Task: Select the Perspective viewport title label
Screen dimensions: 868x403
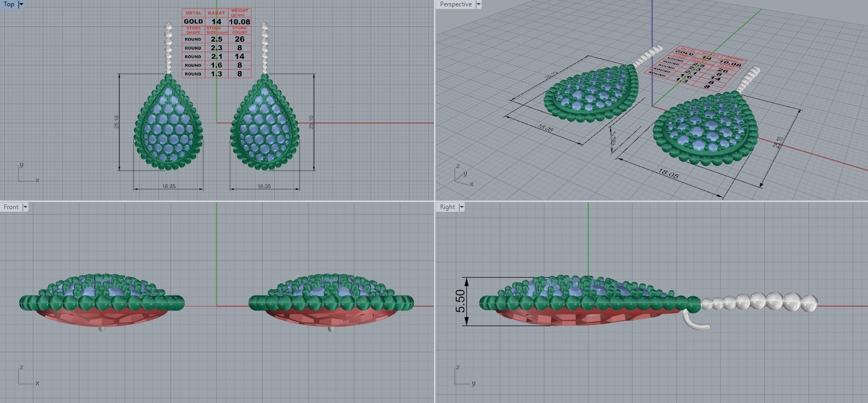Action: click(456, 4)
